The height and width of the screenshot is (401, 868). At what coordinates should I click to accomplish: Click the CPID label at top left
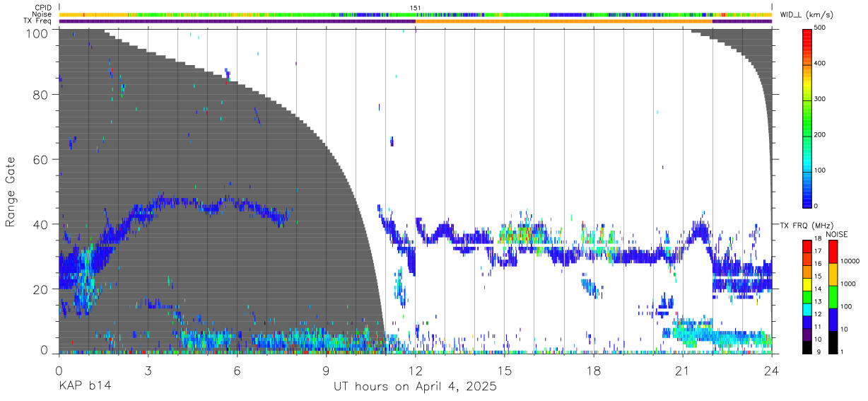click(42, 8)
